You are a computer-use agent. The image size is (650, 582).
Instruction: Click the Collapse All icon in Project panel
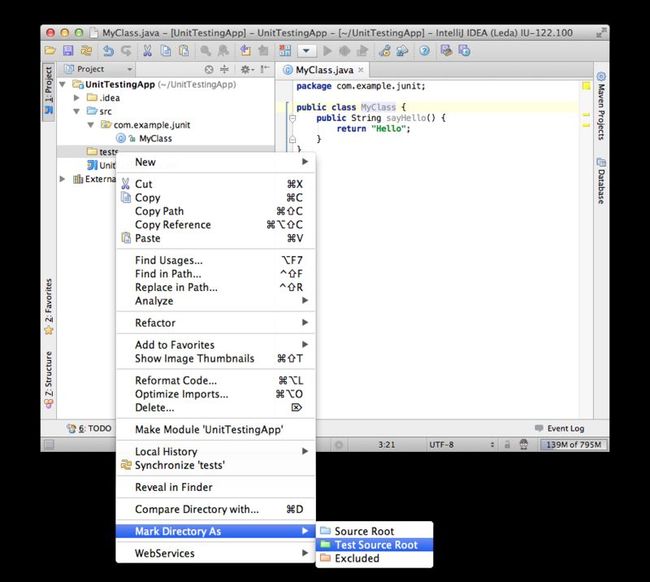pos(224,69)
